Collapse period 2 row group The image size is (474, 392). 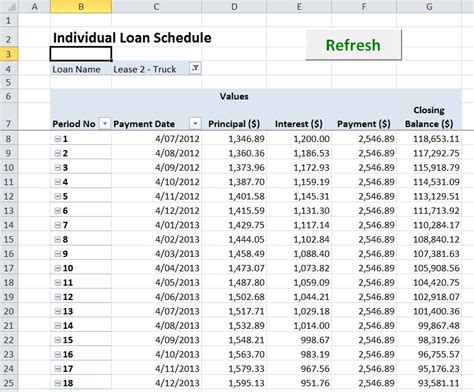(58, 153)
